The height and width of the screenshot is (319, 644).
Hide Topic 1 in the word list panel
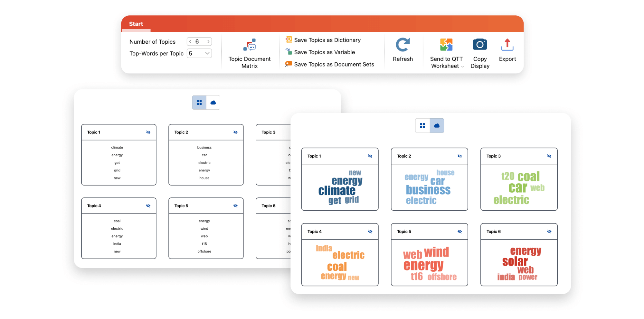pyautogui.click(x=148, y=132)
